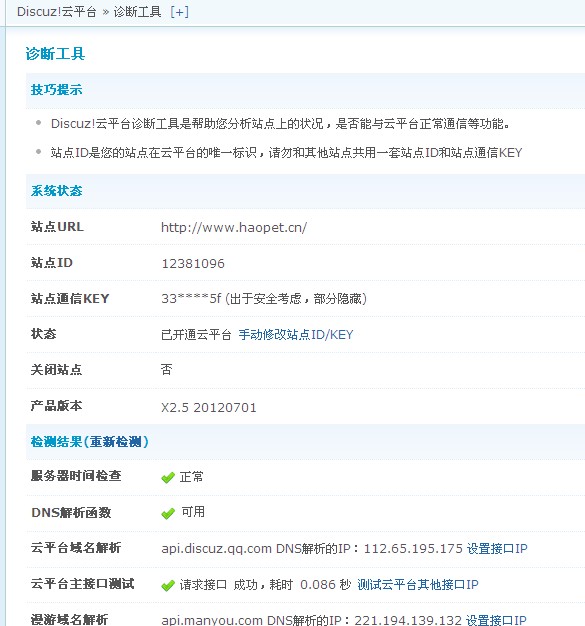Open 设置接口IP link for api.discuz.qq.com
Image resolution: width=585 pixels, height=626 pixels.
[497, 549]
